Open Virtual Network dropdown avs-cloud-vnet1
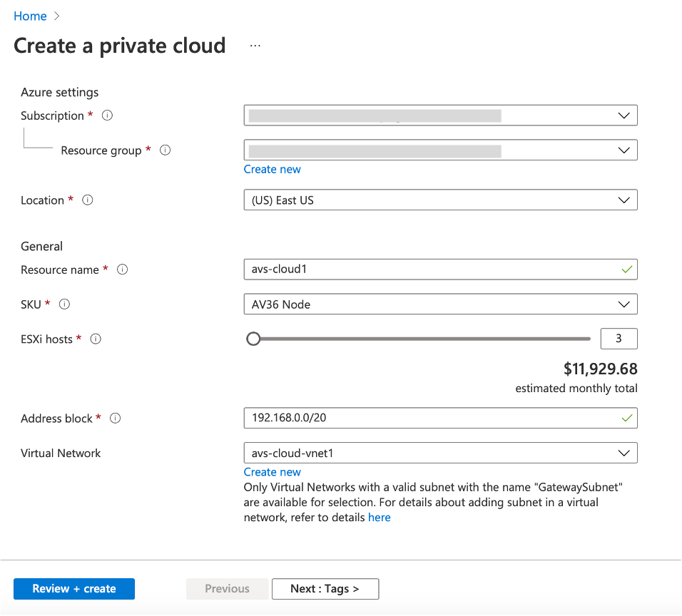 (441, 453)
